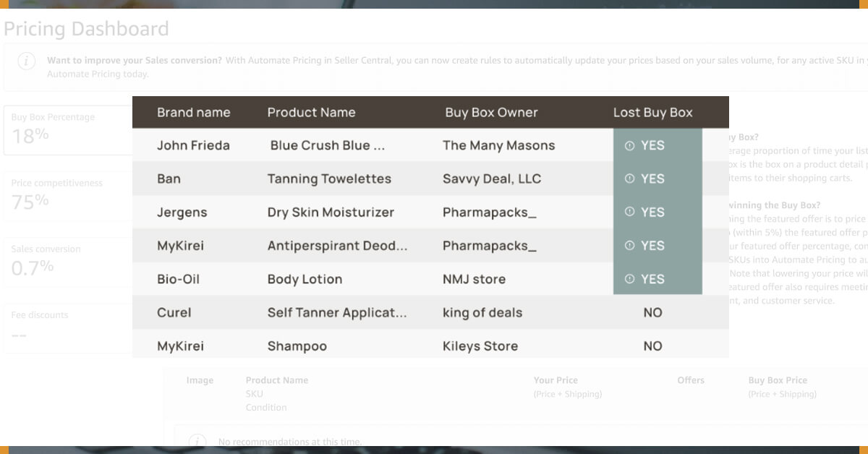This screenshot has height=454, width=868.
Task: Click NO in the Curel row
Action: tap(652, 313)
